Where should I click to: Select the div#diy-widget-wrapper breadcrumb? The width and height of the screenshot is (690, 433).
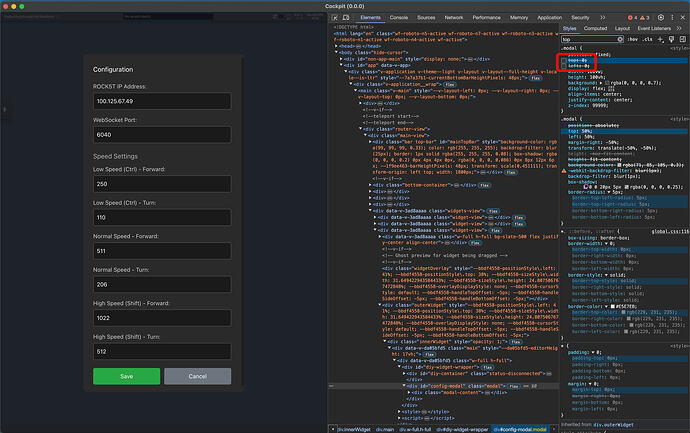(x=462, y=429)
